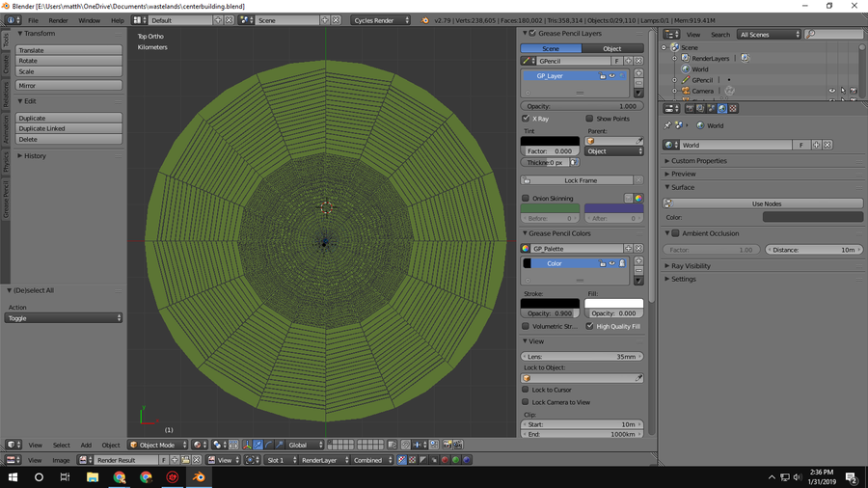Select the Scene properties tab icon

710,108
